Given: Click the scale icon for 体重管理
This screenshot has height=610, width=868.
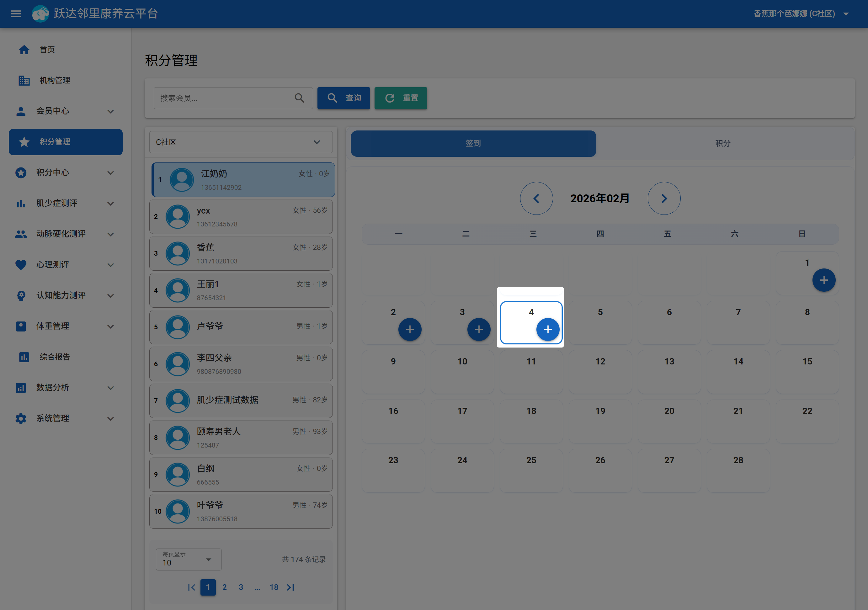Looking at the screenshot, I should (x=21, y=326).
